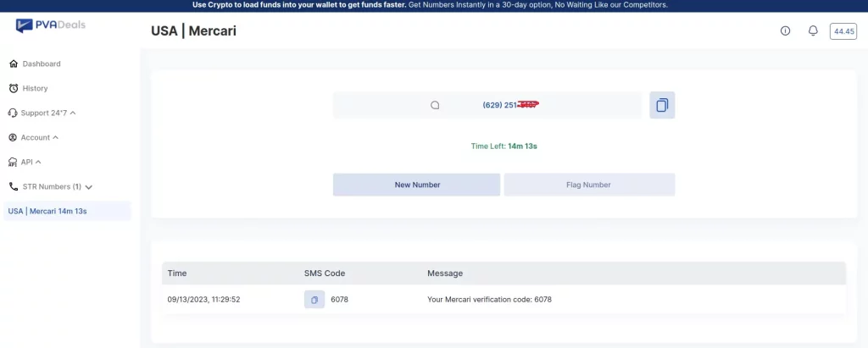Click the Time column header

pos(177,273)
